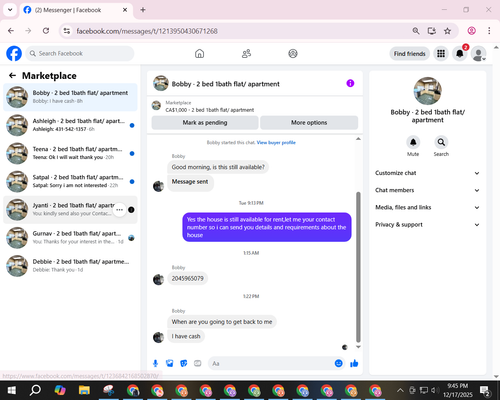Mute this chat with bell icon
The height and width of the screenshot is (400, 500).
pyautogui.click(x=413, y=142)
